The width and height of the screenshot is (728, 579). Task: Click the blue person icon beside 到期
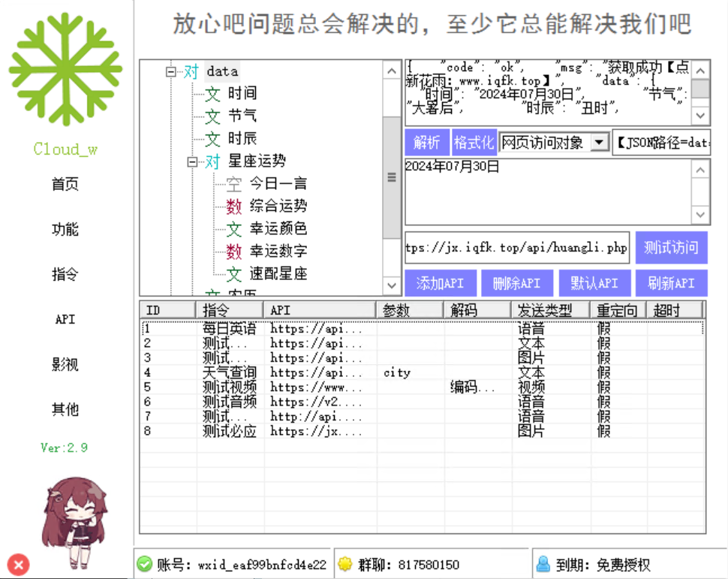point(543,563)
